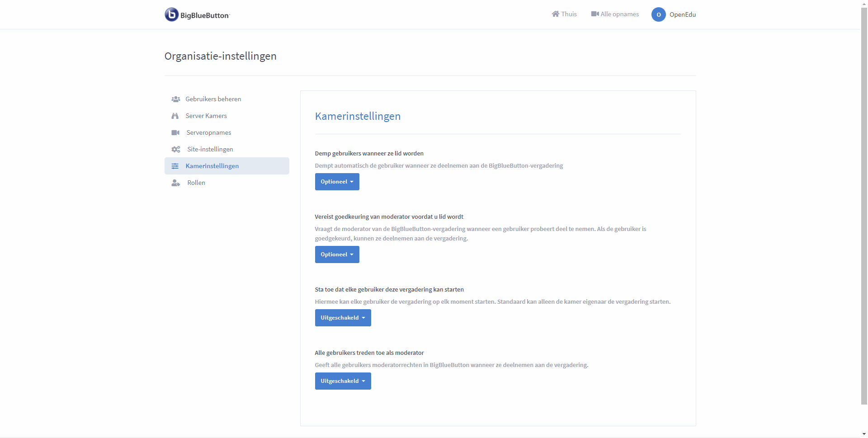Image resolution: width=868 pixels, height=438 pixels.
Task: Click the BigBlueButton logo
Action: point(198,14)
